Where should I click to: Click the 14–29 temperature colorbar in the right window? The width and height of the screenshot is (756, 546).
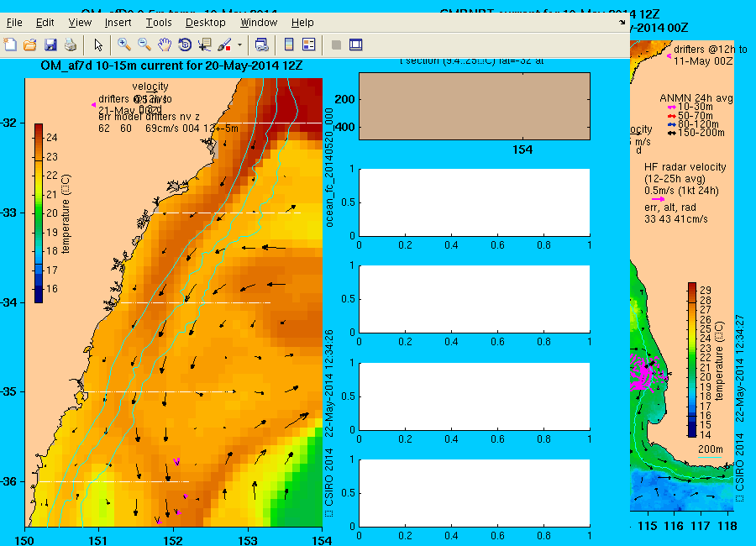coord(692,360)
